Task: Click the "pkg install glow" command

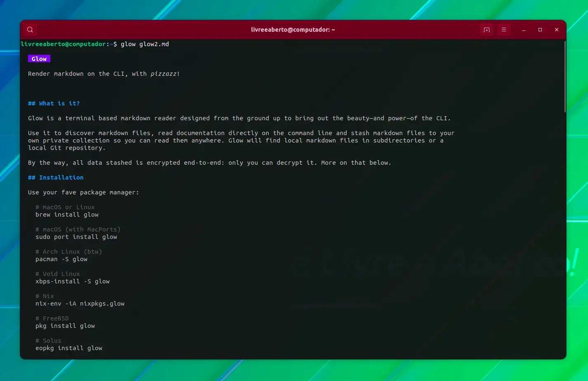Action: click(65, 326)
